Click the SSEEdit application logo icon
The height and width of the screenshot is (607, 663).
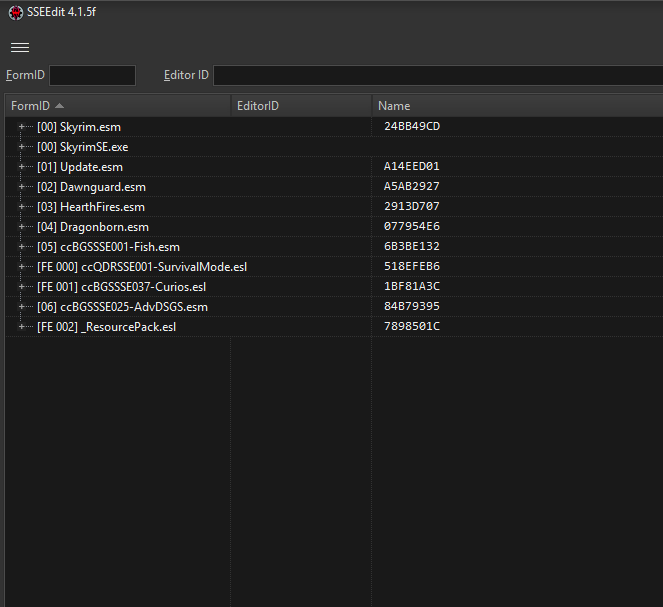click(16, 13)
